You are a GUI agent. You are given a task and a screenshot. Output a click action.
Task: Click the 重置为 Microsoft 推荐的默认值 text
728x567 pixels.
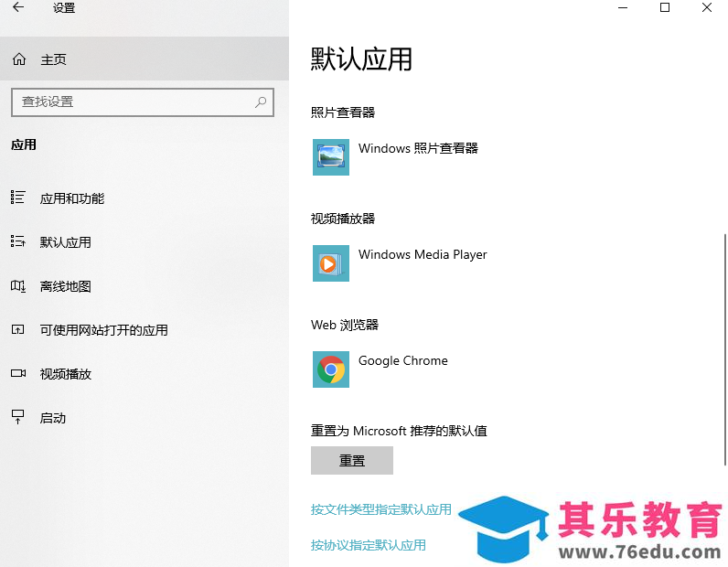(x=399, y=431)
